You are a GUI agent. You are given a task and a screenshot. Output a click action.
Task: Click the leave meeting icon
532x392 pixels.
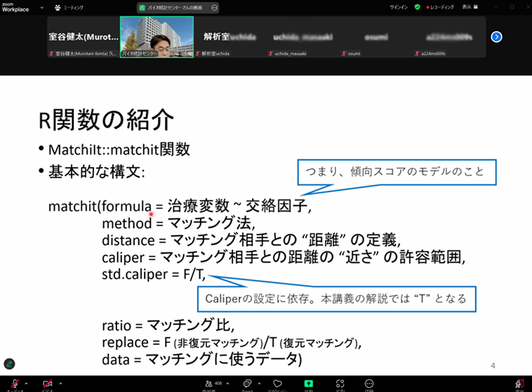click(519, 384)
